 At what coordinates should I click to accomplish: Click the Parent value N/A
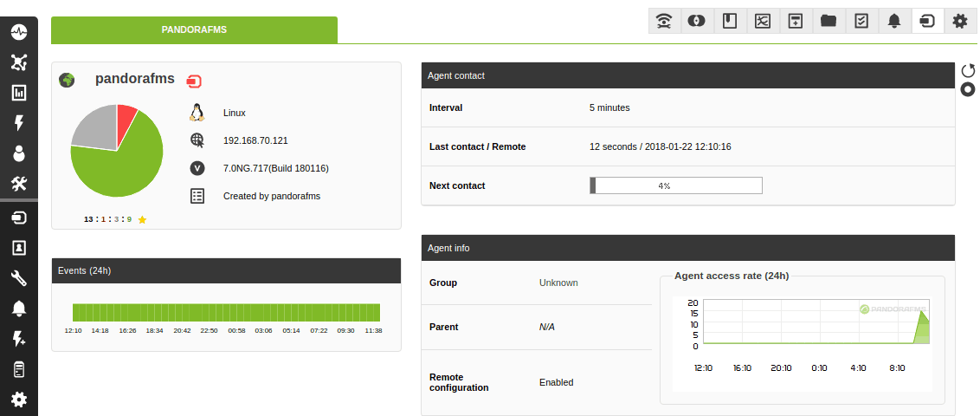[547, 328]
